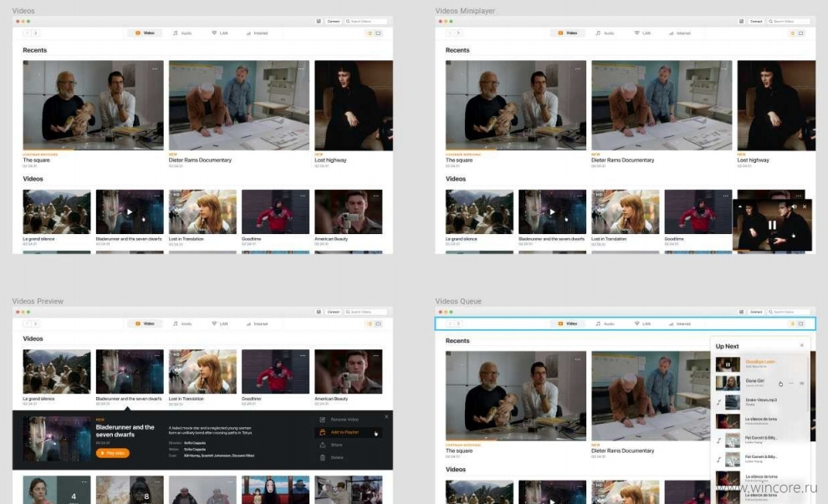Select Drake-Views.mp3 in the Up Next queue
828x504 pixels.
coord(761,402)
